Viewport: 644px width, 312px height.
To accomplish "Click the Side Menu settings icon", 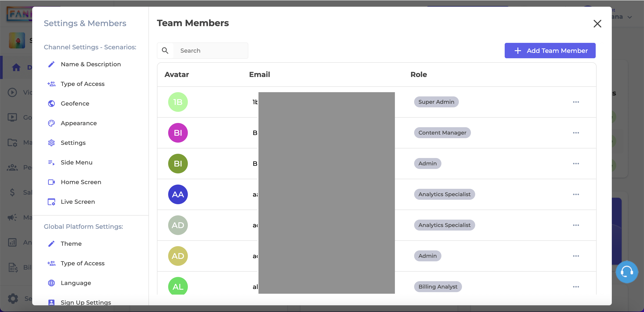I will 51,162.
